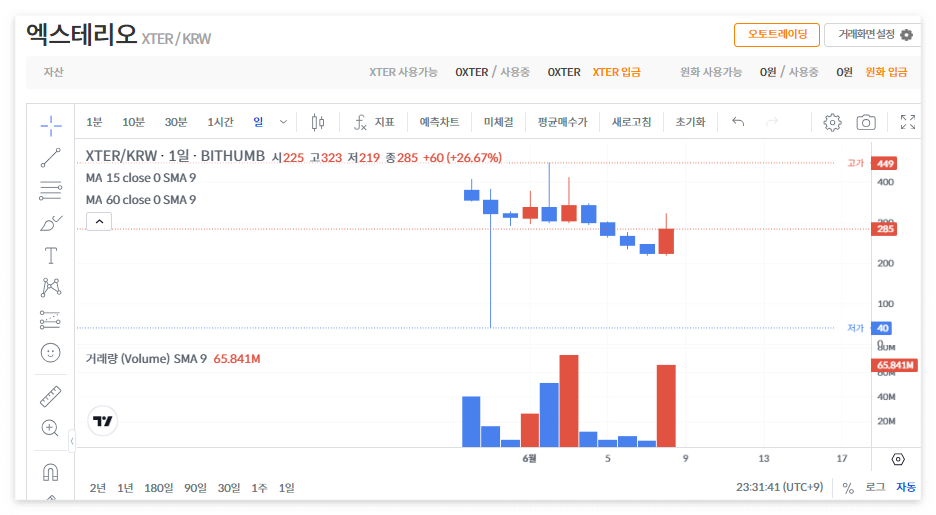Click the 원화 입금 deposit link
This screenshot has width=936, height=515.
point(886,72)
